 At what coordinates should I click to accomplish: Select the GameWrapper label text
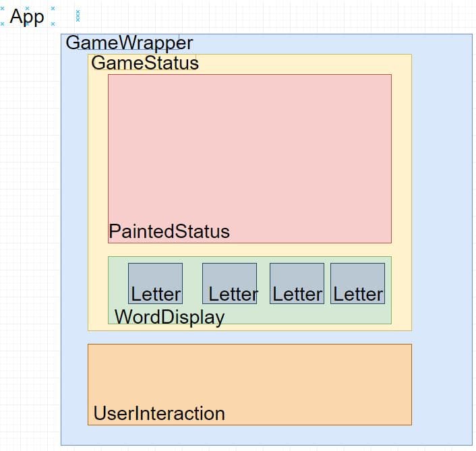(x=129, y=42)
